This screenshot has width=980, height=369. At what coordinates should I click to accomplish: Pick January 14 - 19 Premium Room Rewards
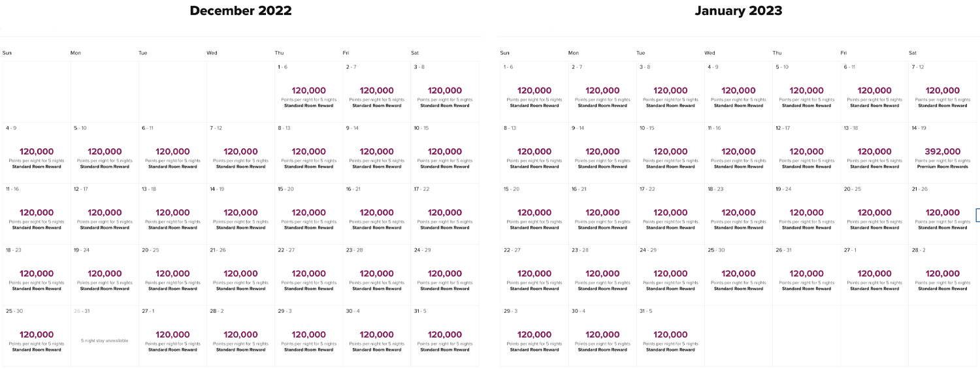[942, 153]
